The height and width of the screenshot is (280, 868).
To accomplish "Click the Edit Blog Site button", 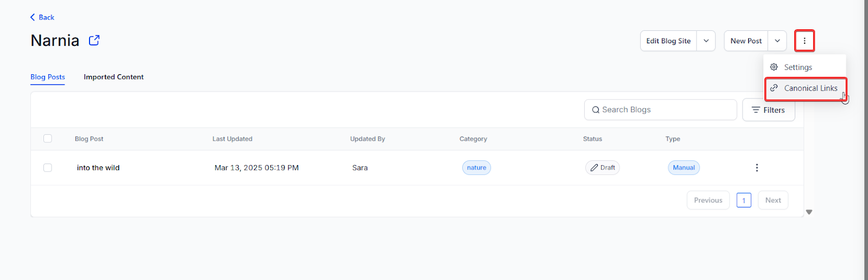I will 668,41.
